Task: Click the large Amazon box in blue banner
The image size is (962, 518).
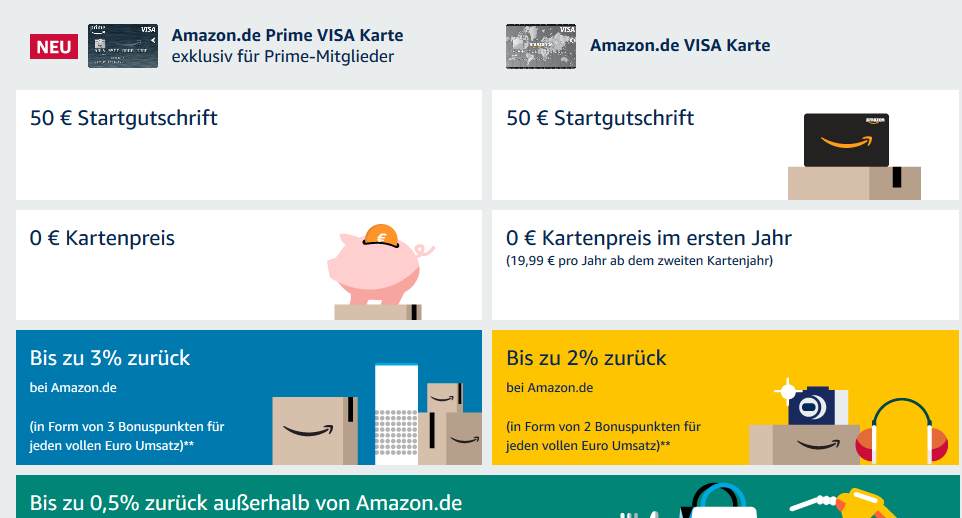Action: click(315, 430)
